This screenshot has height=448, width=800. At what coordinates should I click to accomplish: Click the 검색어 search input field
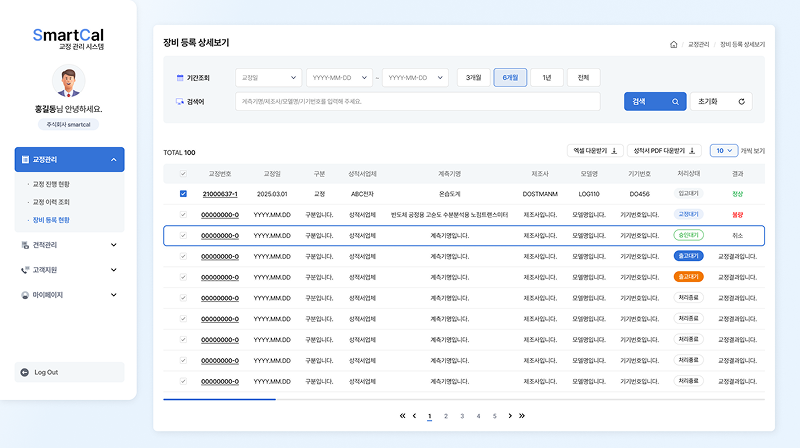coord(417,101)
